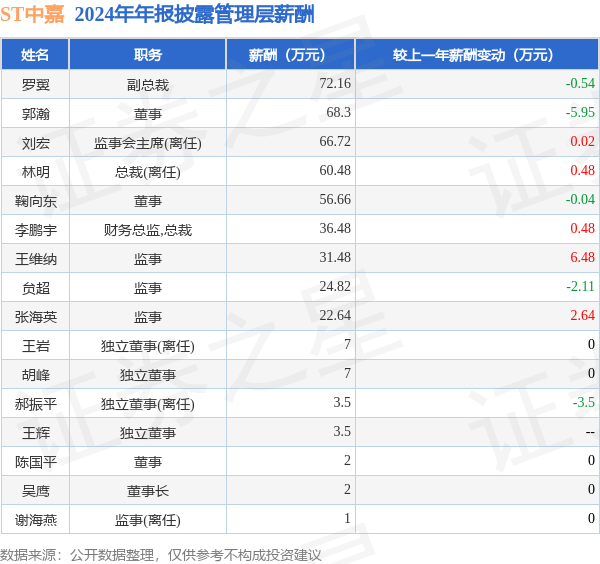Click the name 郭瀚
Viewport: 600px width, 564px height.
point(36,114)
